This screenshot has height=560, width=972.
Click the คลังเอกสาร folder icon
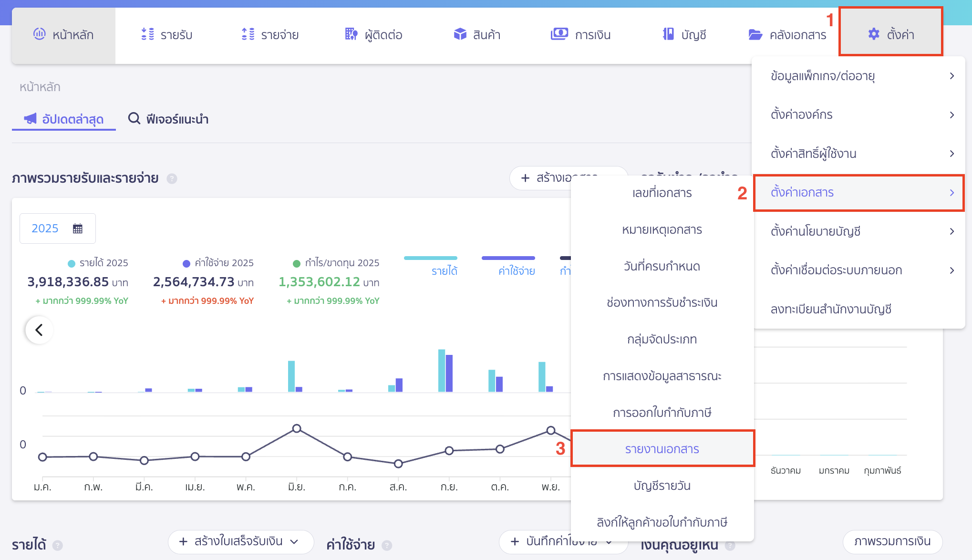click(x=755, y=34)
